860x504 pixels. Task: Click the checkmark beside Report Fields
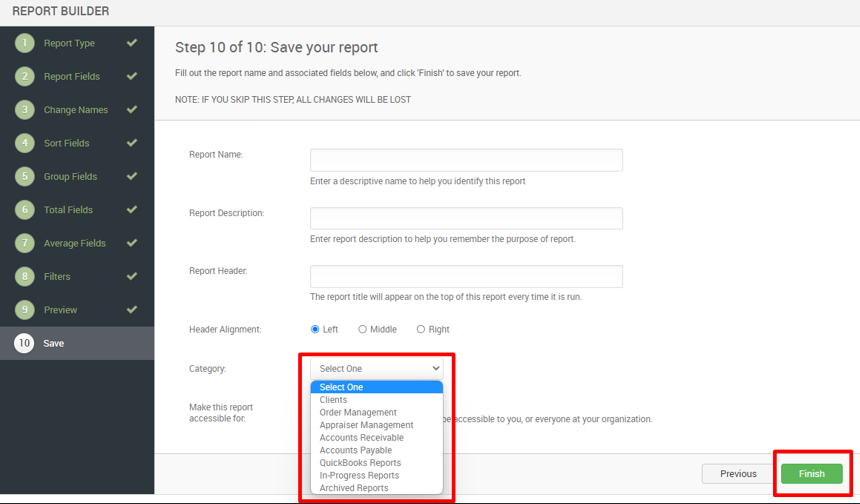[x=132, y=76]
